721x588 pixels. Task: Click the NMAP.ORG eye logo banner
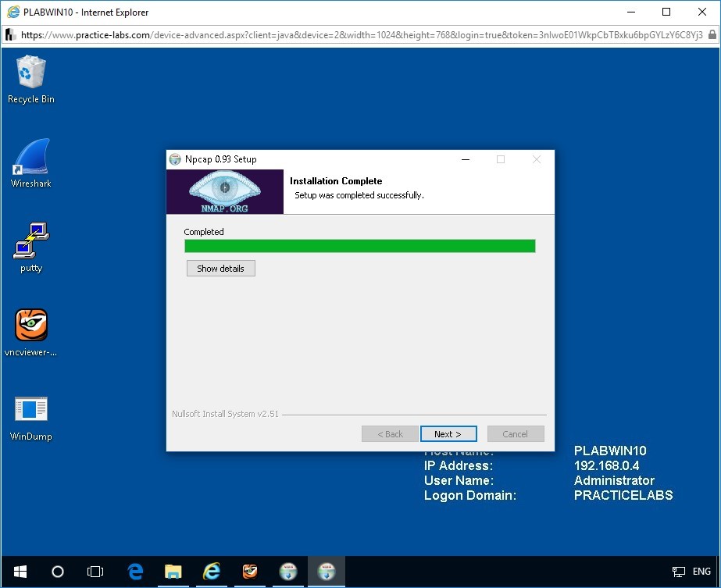tap(225, 192)
